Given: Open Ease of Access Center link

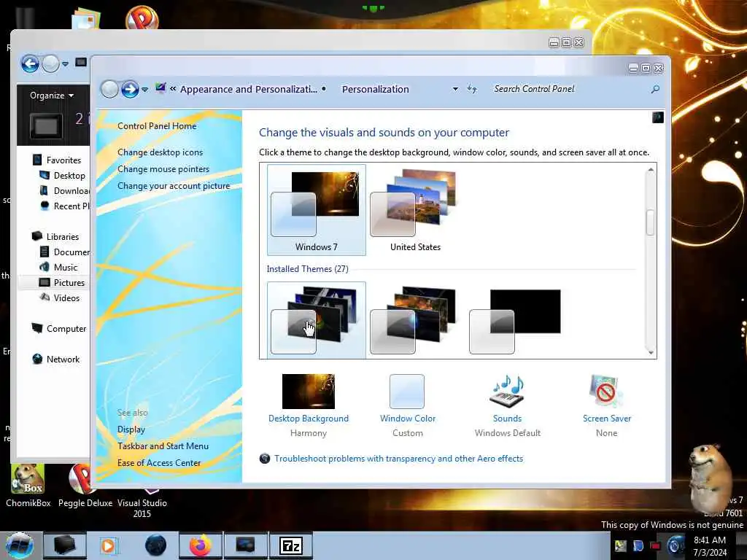Looking at the screenshot, I should pos(158,463).
